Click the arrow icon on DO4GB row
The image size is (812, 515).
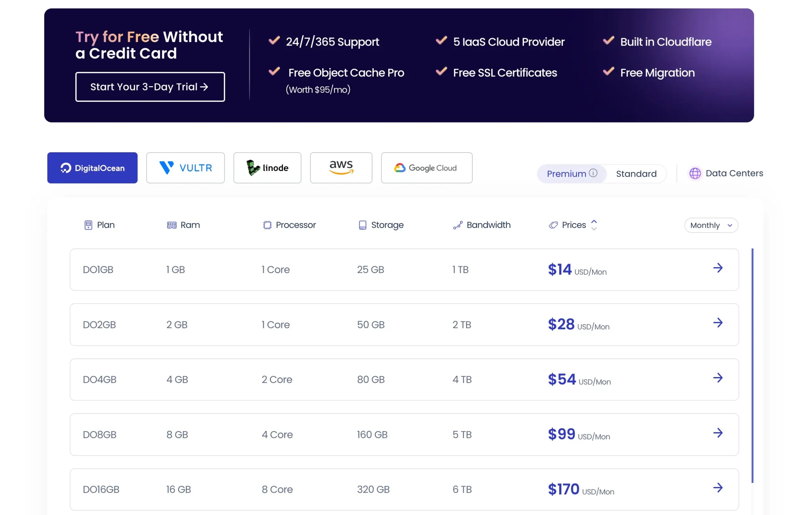click(717, 378)
